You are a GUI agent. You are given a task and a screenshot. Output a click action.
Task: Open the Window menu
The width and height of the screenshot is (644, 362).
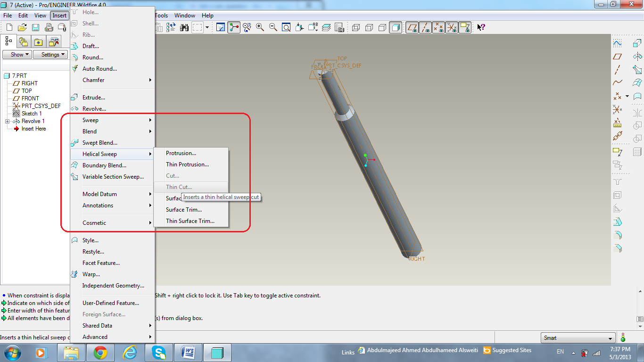(x=185, y=16)
